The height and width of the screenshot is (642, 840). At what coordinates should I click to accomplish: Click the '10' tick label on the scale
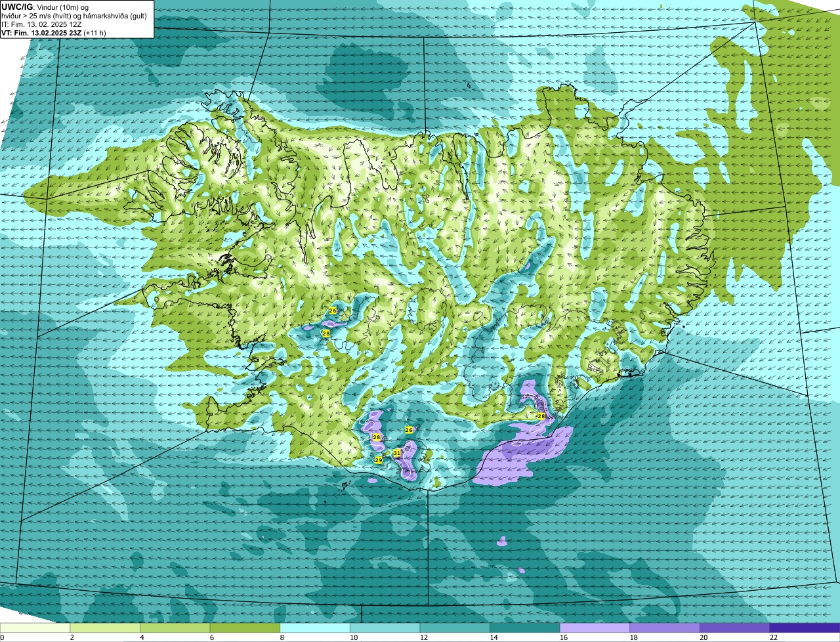[x=354, y=637]
